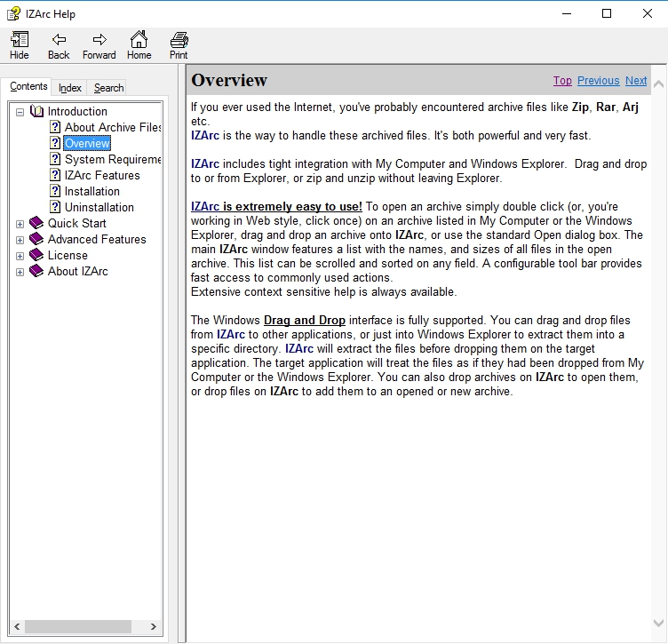Collapse the Introduction tree node
This screenshot has height=644, width=668.
coord(20,112)
